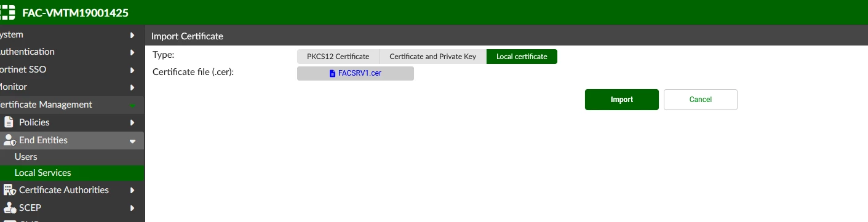The height and width of the screenshot is (222, 868).
Task: Click the Certificate file (.cer): label
Action: [x=193, y=72]
